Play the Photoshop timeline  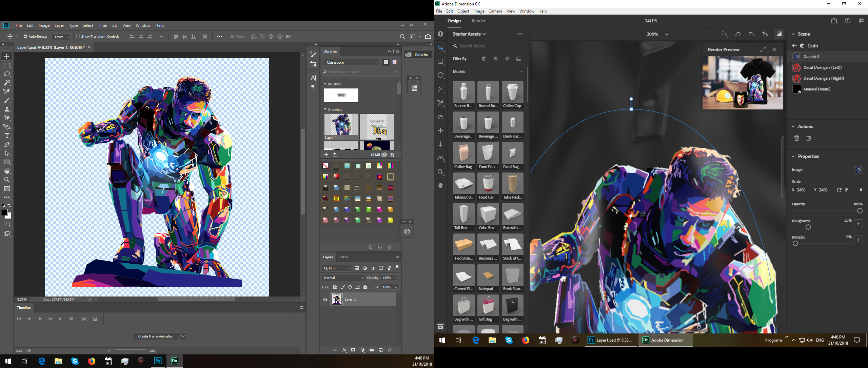click(x=40, y=319)
